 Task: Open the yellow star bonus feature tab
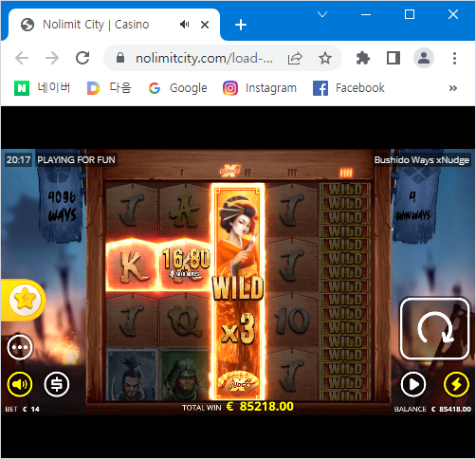point(24,300)
